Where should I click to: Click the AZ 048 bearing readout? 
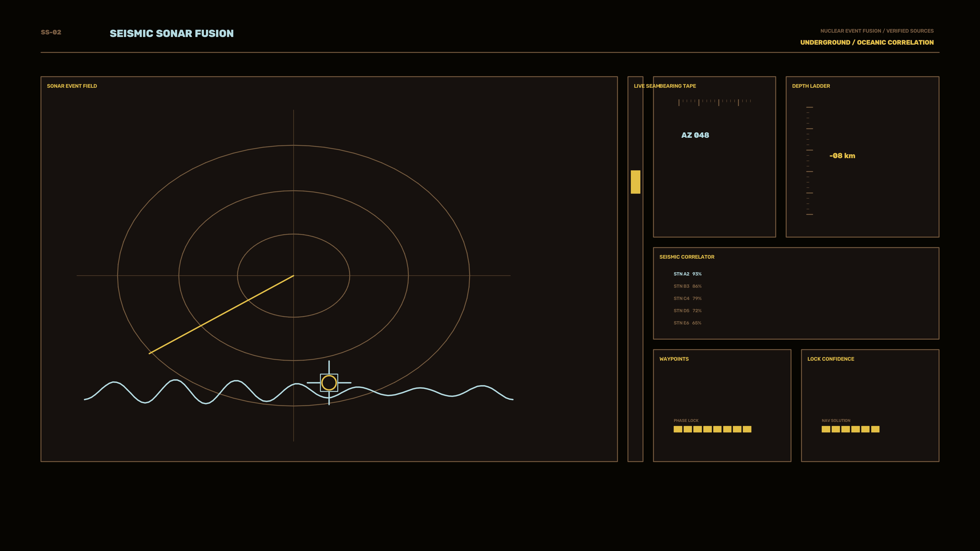point(695,135)
